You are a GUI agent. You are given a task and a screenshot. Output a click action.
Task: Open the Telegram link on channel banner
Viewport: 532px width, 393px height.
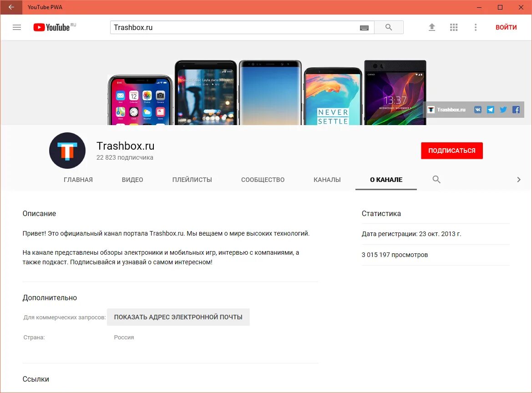(x=490, y=109)
